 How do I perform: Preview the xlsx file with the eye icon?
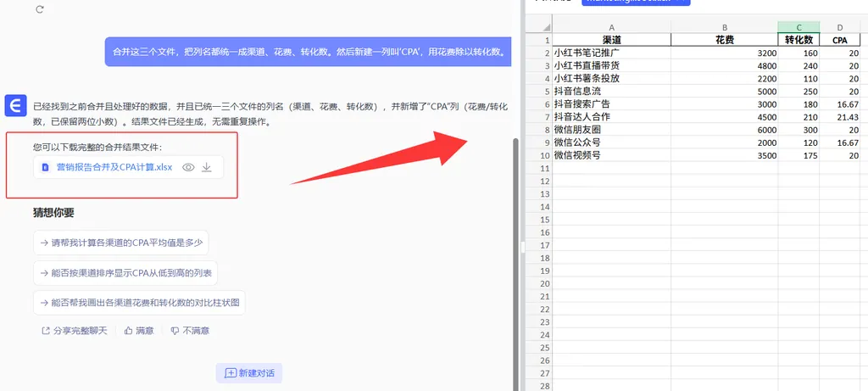click(188, 167)
